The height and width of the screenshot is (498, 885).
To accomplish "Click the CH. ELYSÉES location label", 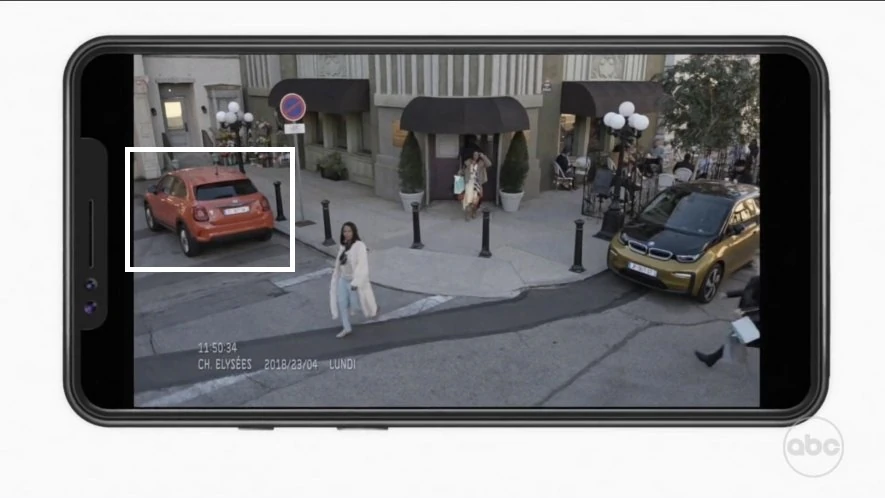I will [225, 364].
